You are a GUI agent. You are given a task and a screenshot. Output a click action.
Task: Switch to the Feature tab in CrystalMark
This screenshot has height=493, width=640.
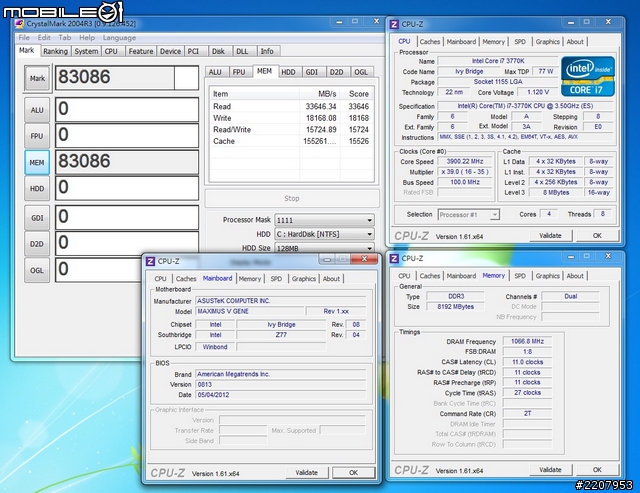141,51
